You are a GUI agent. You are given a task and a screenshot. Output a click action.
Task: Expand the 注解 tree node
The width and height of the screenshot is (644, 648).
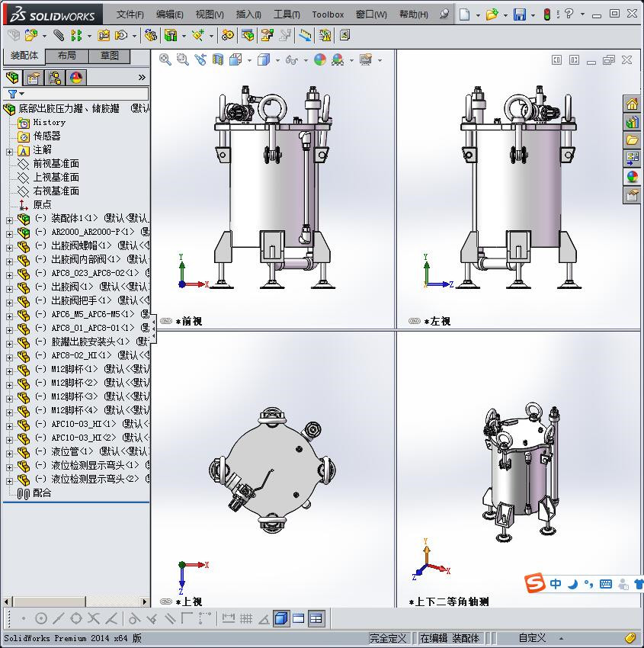9,152
